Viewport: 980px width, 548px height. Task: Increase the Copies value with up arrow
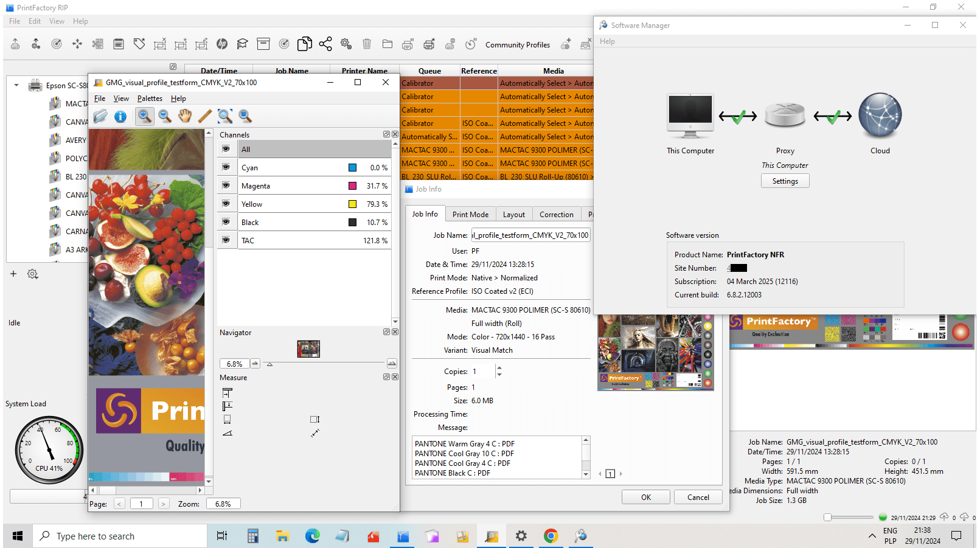tap(499, 368)
